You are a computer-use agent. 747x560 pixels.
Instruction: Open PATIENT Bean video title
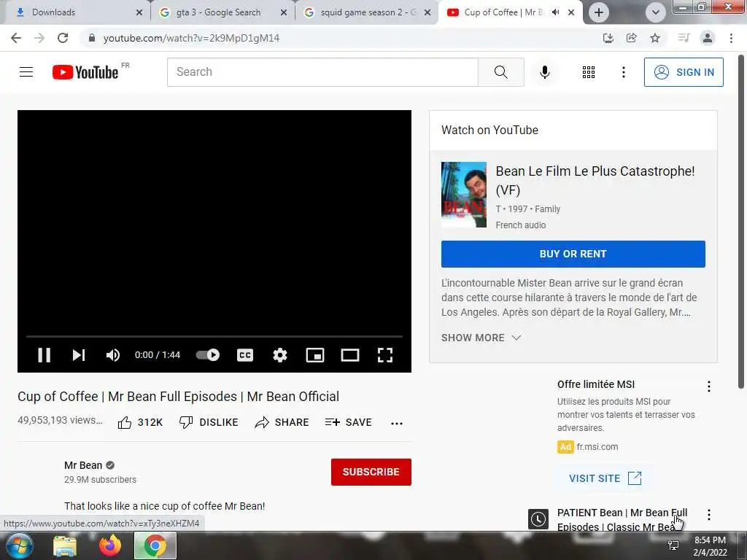click(x=622, y=519)
